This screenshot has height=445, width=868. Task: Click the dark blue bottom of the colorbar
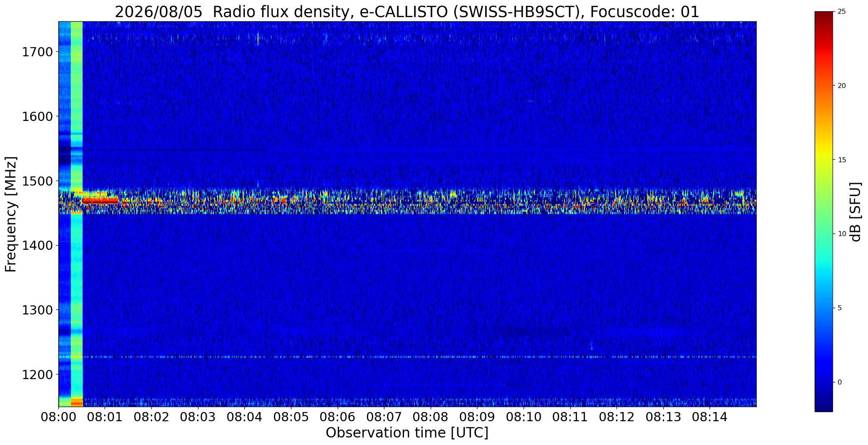pos(824,407)
